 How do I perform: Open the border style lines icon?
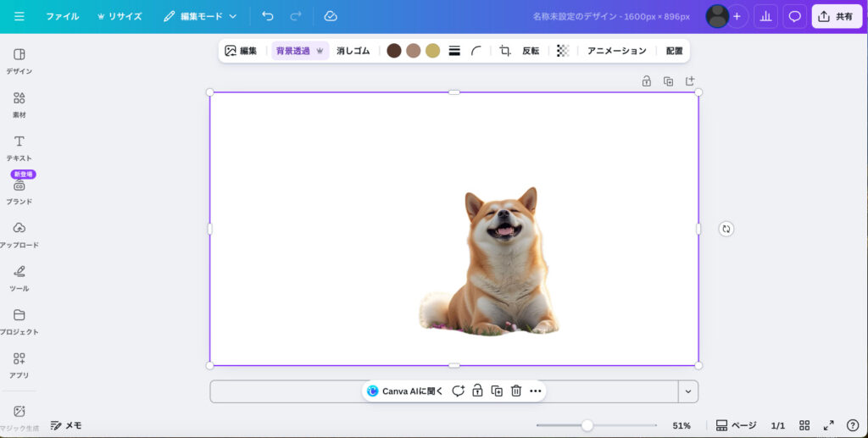[x=454, y=51]
